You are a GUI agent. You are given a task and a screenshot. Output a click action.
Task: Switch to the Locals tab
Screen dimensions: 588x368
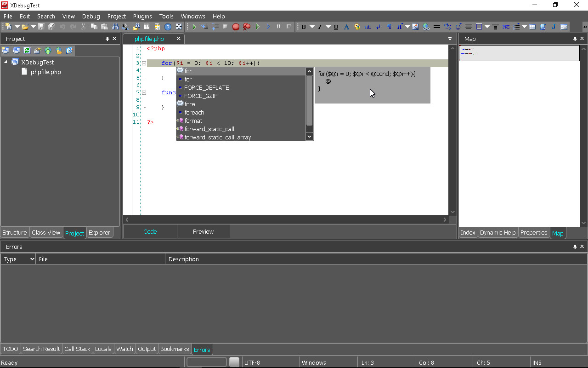(x=103, y=349)
